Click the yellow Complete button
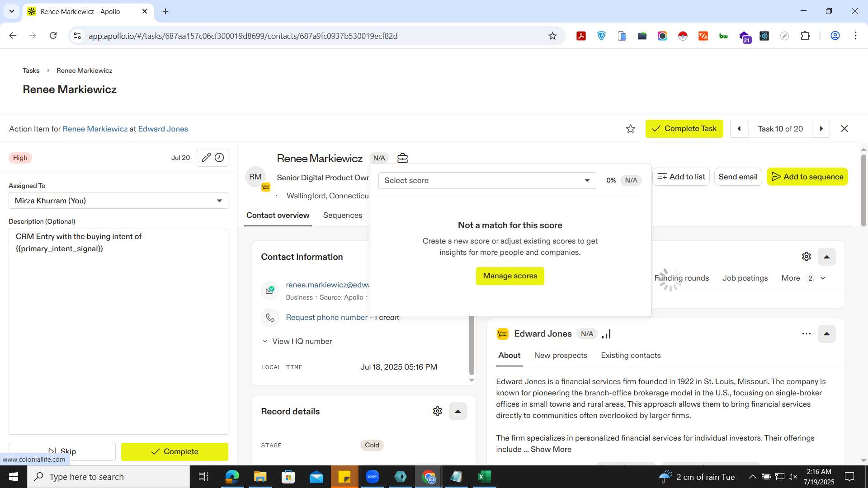 coord(175,451)
